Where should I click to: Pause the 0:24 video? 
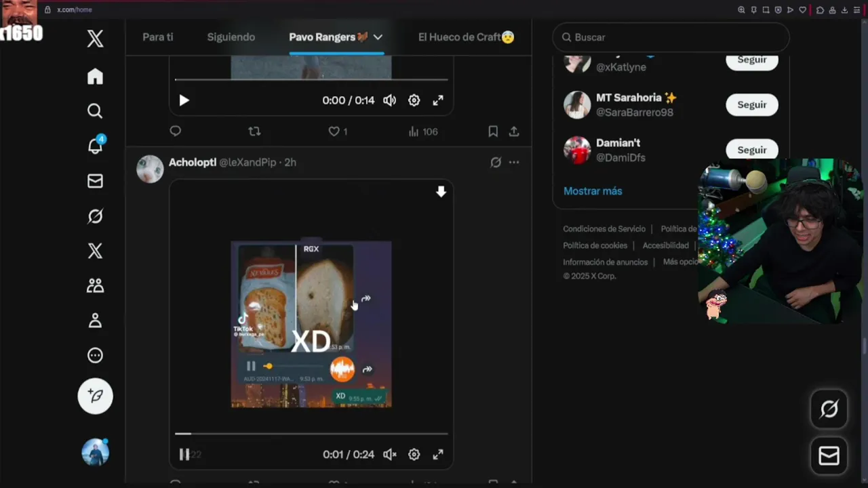click(x=184, y=455)
